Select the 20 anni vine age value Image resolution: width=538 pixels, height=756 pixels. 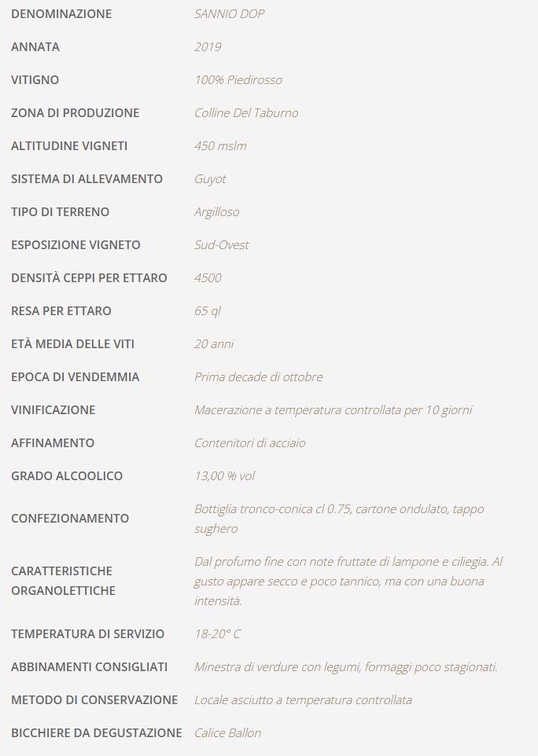214,343
